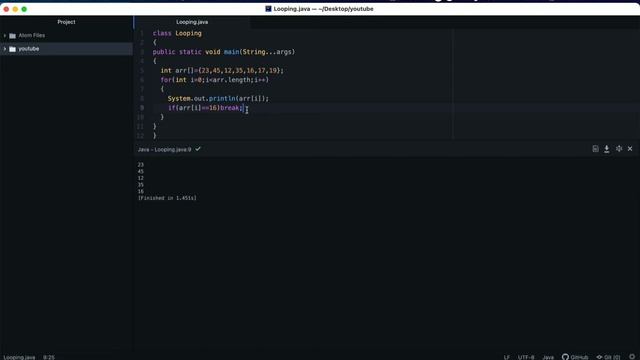This screenshot has width=640, height=360.
Task: Click line number 1 in gutter
Action: [x=142, y=33]
